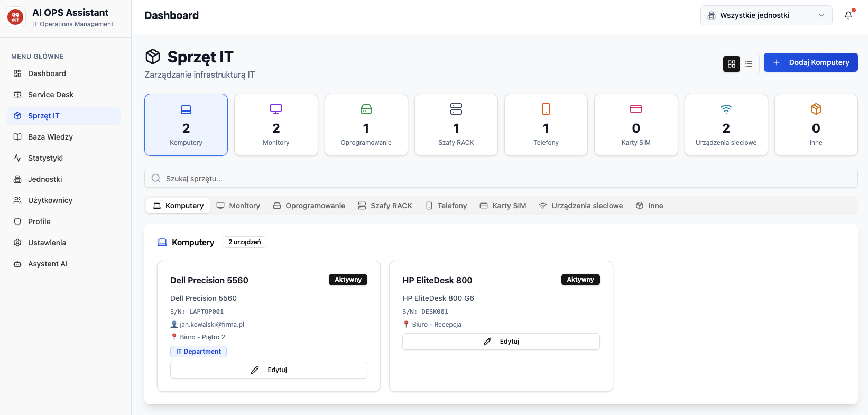This screenshot has height=415, width=868.
Task: Open Service Desk in the sidebar
Action: click(x=51, y=95)
